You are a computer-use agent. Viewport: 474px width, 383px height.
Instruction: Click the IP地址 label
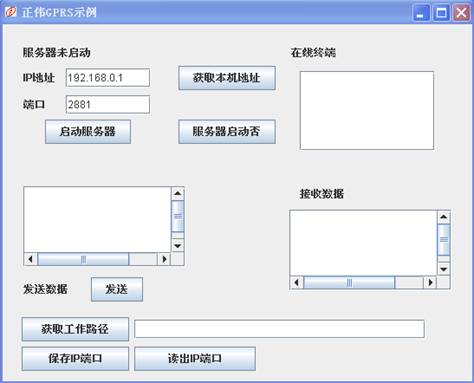coord(39,78)
